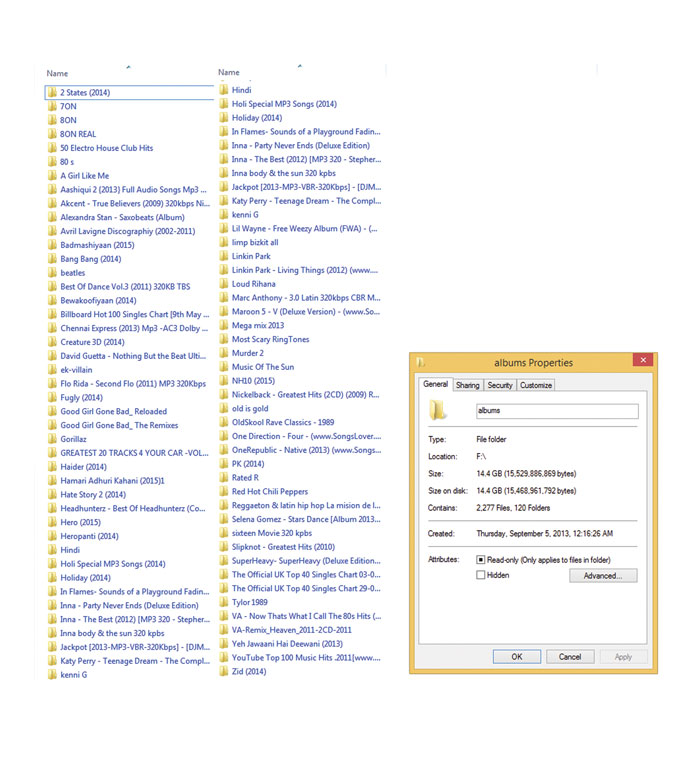The width and height of the screenshot is (700, 772).
Task: Click the folder icon beside Loud Rihana
Action: point(224,284)
